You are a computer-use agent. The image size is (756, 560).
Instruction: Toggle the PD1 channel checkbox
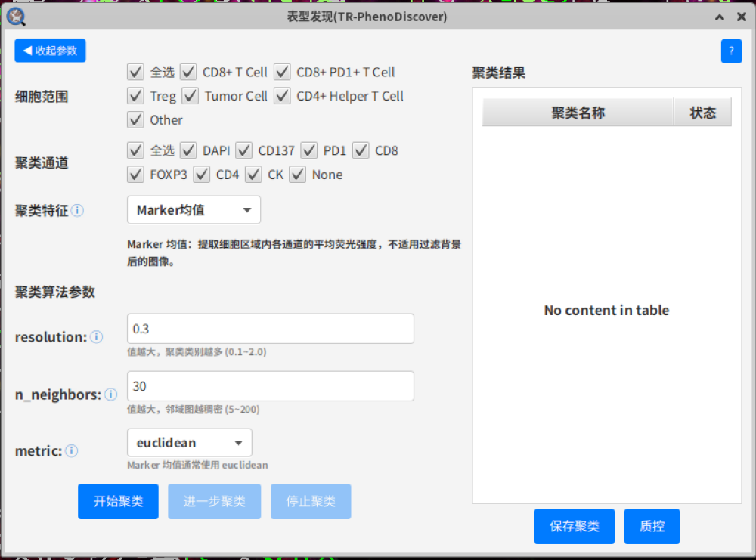309,151
